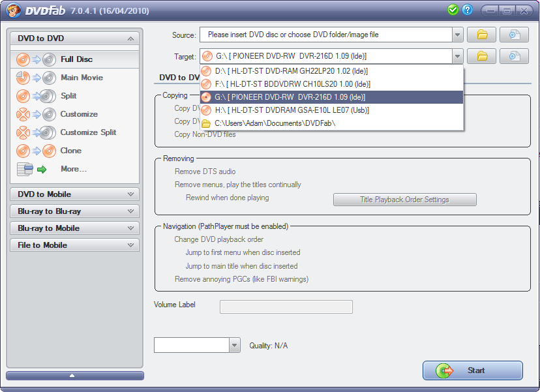This screenshot has height=392, width=540.
Task: Expand the Blu-ray to Blu-ray section
Action: [x=75, y=211]
